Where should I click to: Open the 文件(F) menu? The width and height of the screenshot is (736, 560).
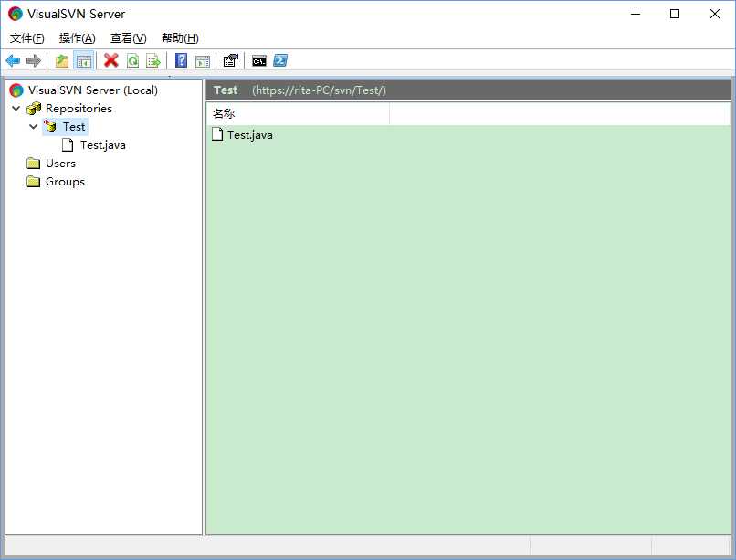27,38
